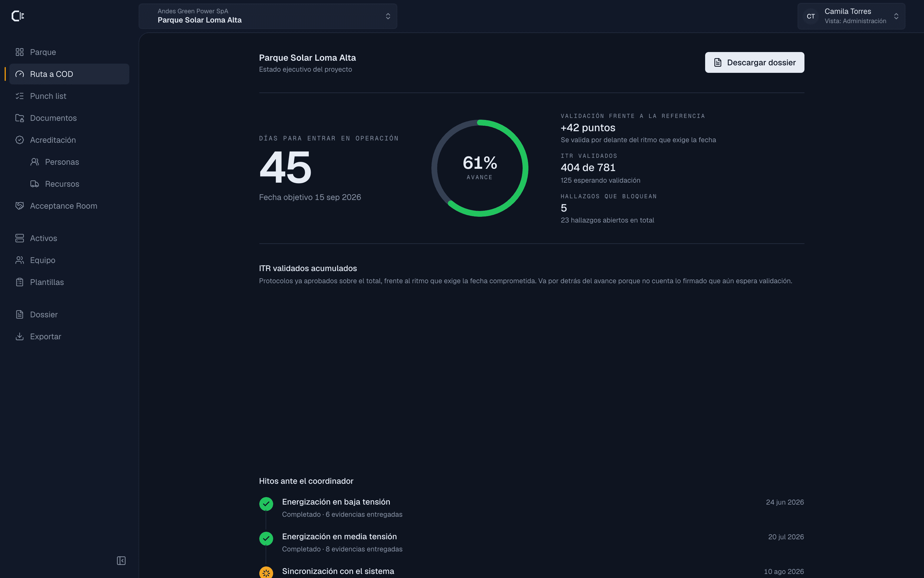Click the 61% avance progress ring
The image size is (924, 578).
[x=480, y=168]
